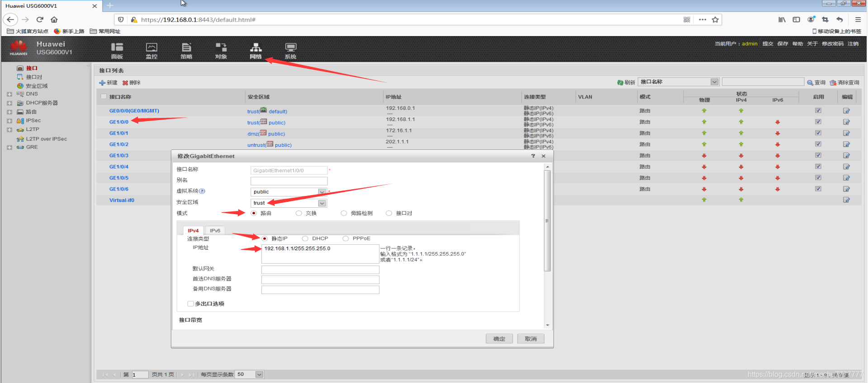Open page size 50 dropdown
This screenshot has height=383, width=868.
click(259, 374)
